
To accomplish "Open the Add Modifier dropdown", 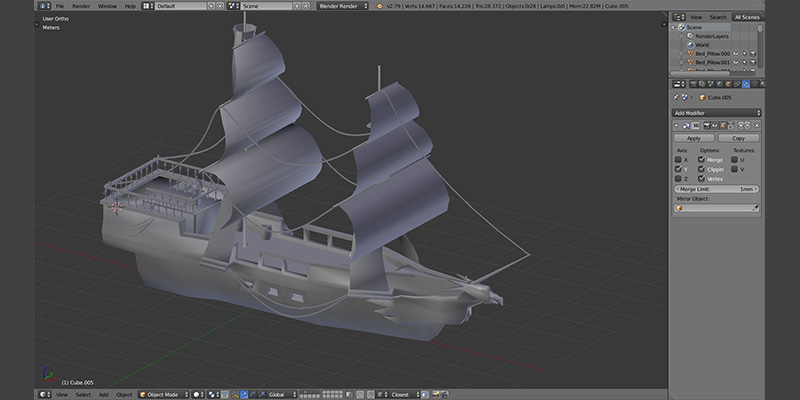I will click(716, 113).
